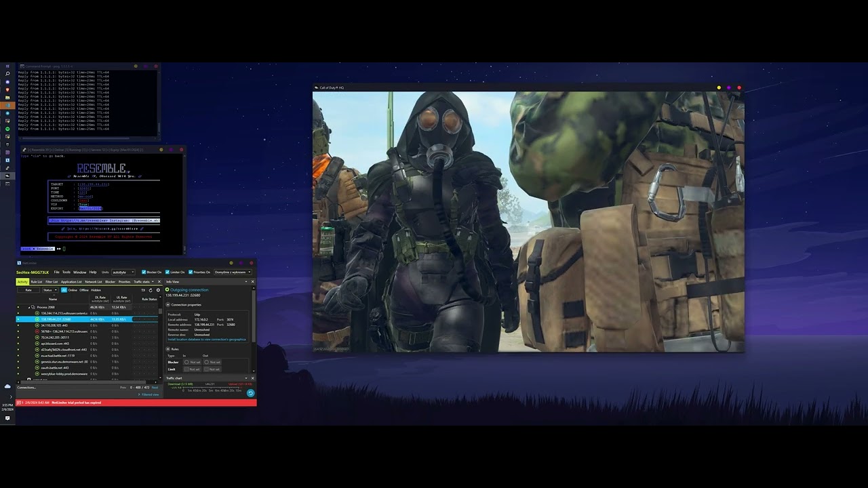Select Blocker In 'Not set' radio button
Viewport: 868px width, 488px height.
pos(186,362)
